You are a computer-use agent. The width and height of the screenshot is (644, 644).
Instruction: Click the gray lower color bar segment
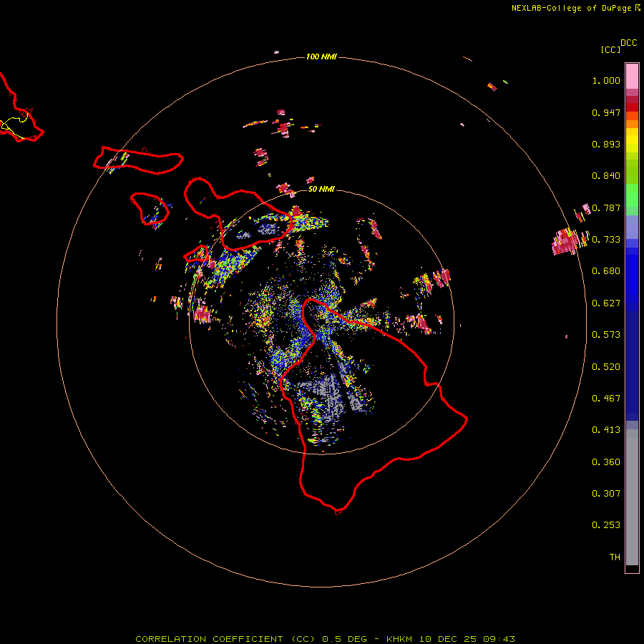(x=632, y=497)
